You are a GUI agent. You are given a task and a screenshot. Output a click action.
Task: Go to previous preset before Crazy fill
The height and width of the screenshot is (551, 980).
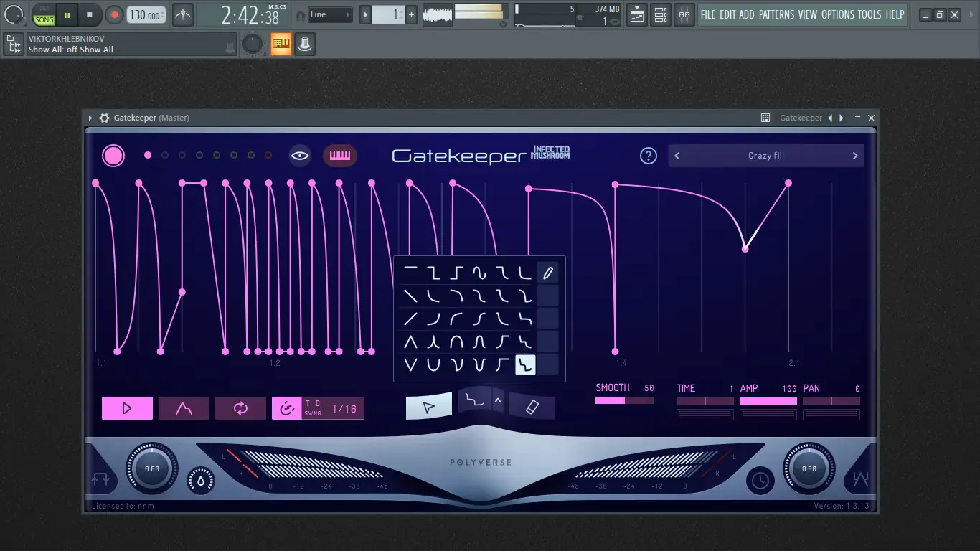tap(677, 156)
